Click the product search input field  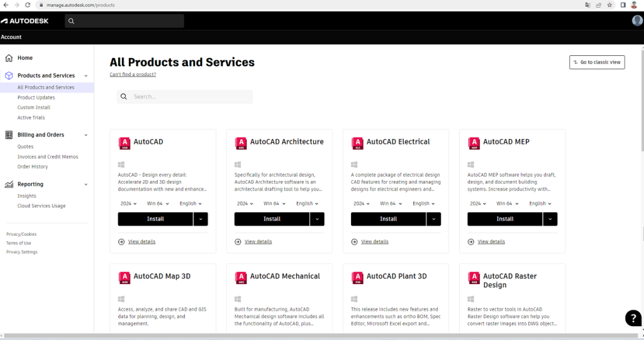(189, 97)
